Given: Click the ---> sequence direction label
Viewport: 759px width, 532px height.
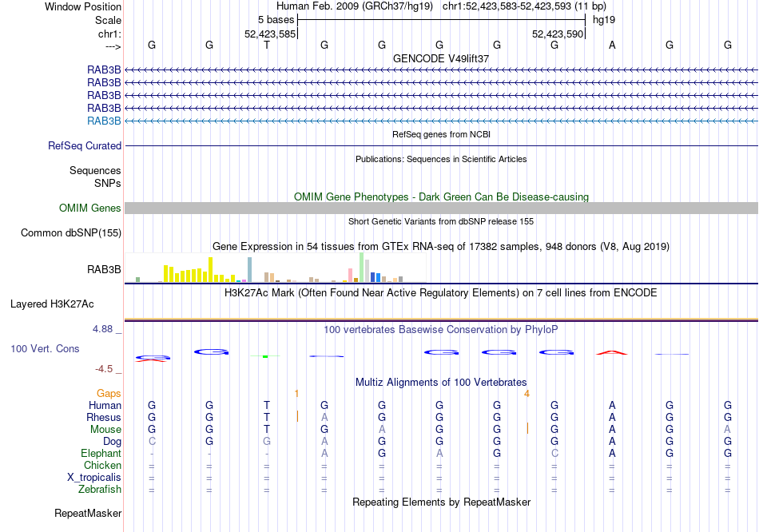Looking at the screenshot, I should pyautogui.click(x=113, y=46).
